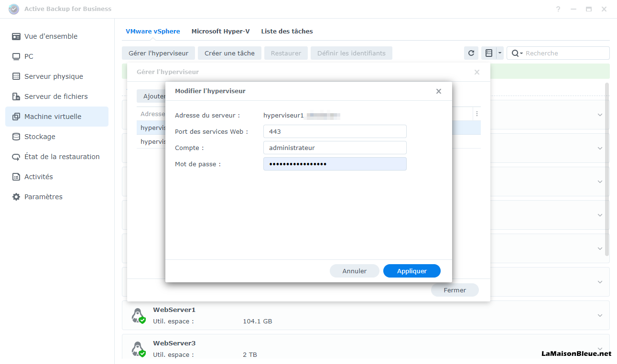The width and height of the screenshot is (617, 364).
Task: Click the Restaurer button
Action: (x=286, y=53)
